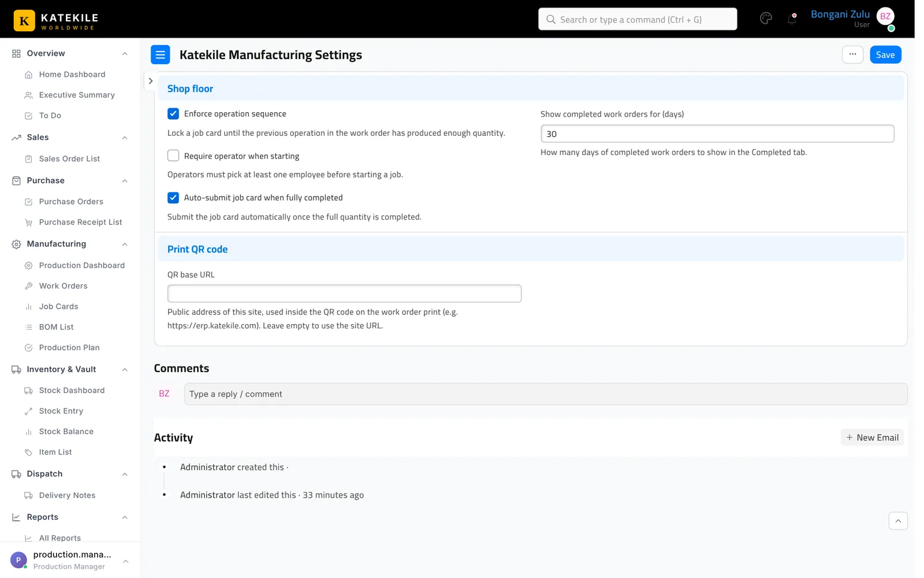
Task: Open the three-dot more options menu
Action: pos(852,54)
